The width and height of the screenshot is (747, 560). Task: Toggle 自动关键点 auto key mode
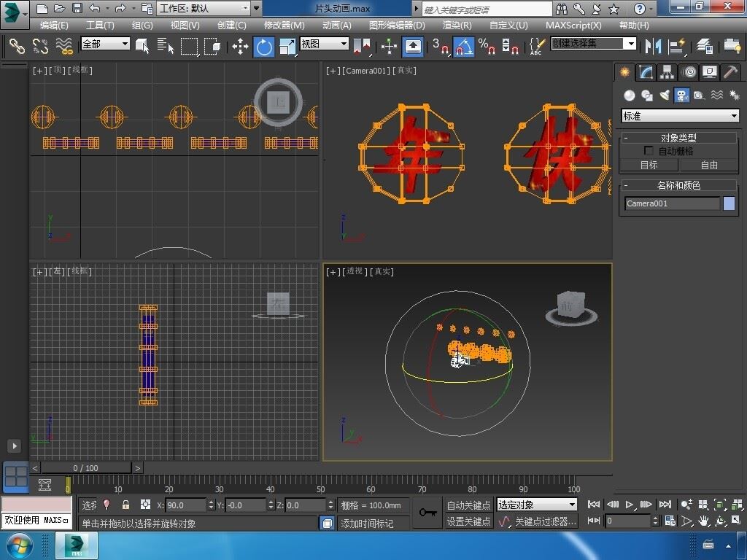pyautogui.click(x=469, y=505)
